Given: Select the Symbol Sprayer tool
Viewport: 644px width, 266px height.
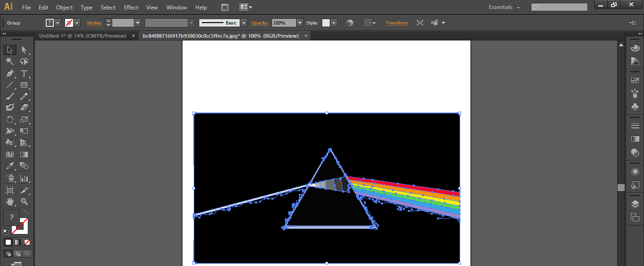Looking at the screenshot, I should (x=9, y=178).
